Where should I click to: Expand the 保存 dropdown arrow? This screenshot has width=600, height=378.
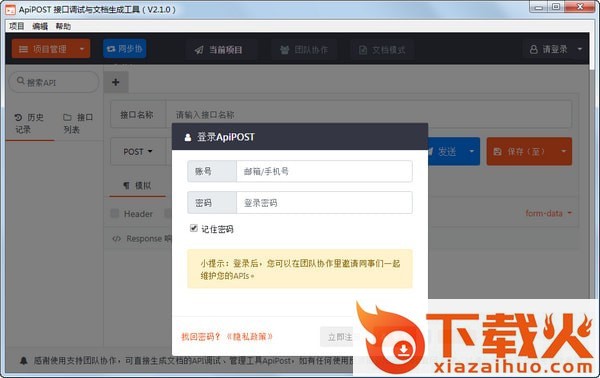tap(564, 152)
